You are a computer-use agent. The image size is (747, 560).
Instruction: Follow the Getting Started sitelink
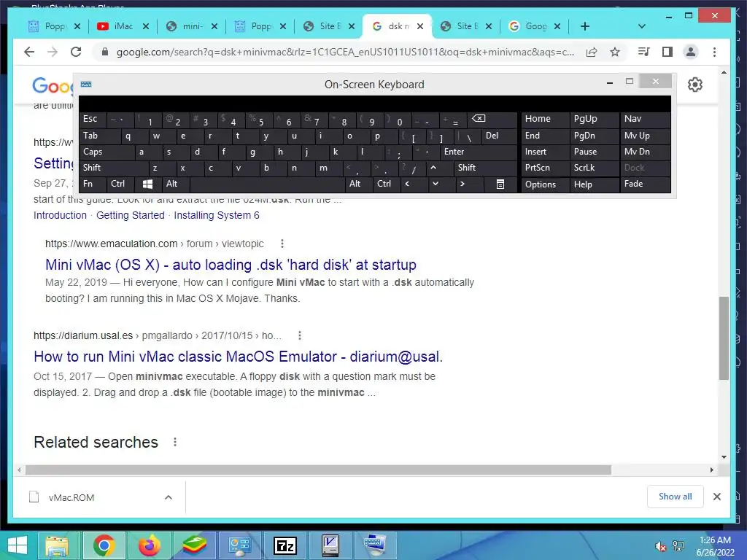(x=130, y=215)
